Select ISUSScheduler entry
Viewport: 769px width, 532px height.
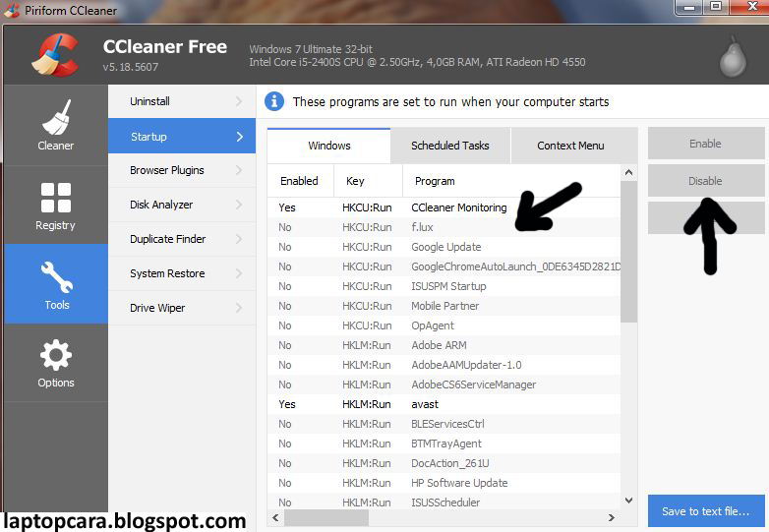[x=444, y=502]
